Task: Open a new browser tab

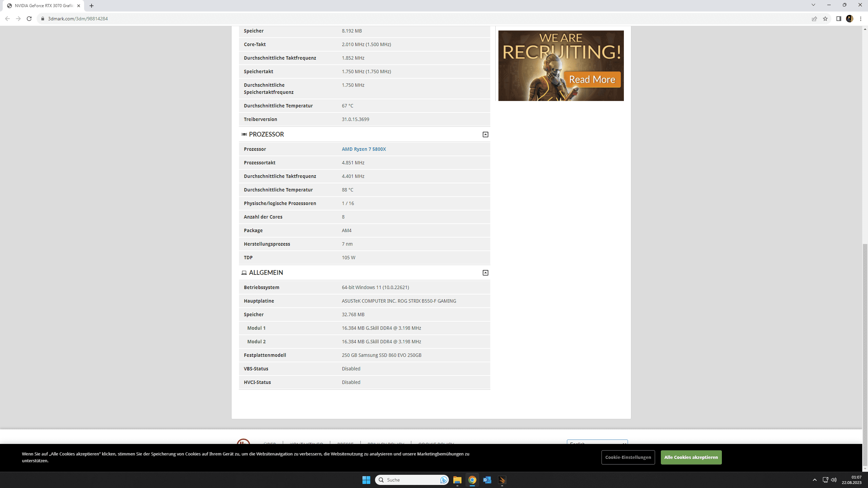Action: 92,6
